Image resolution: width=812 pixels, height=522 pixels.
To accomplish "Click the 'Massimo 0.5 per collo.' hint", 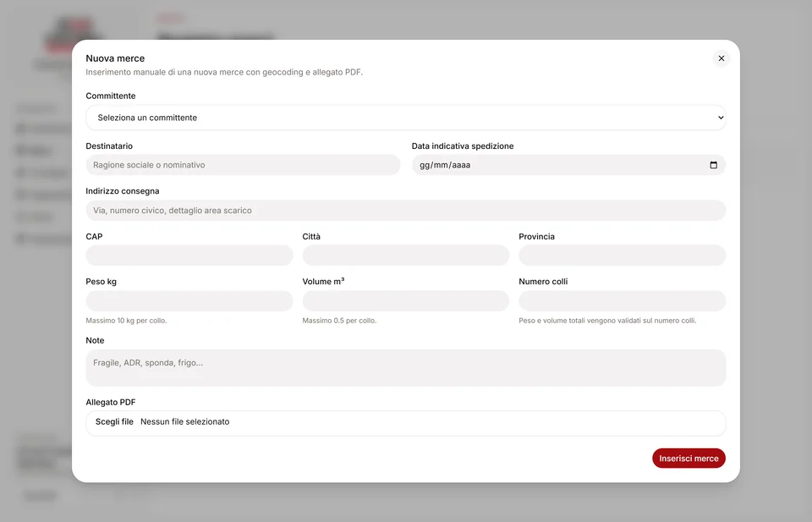I will 339,321.
